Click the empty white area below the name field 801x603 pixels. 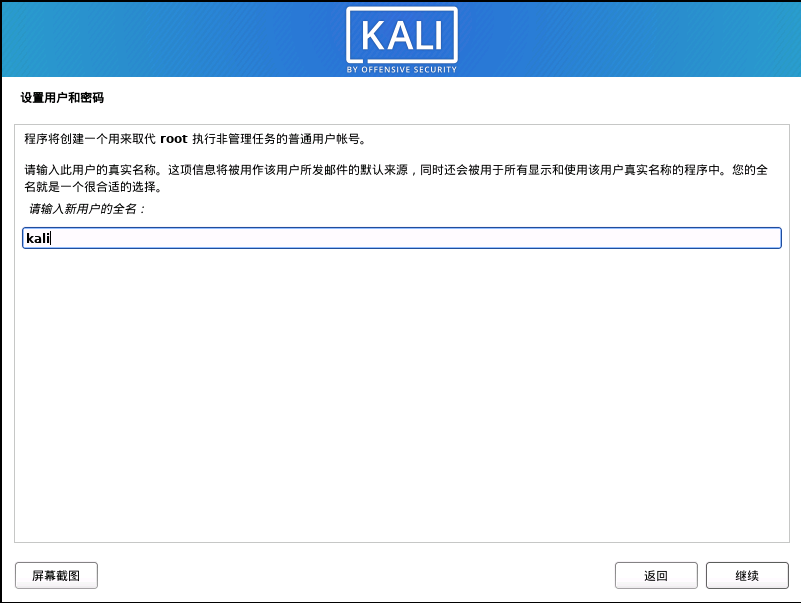click(402, 393)
